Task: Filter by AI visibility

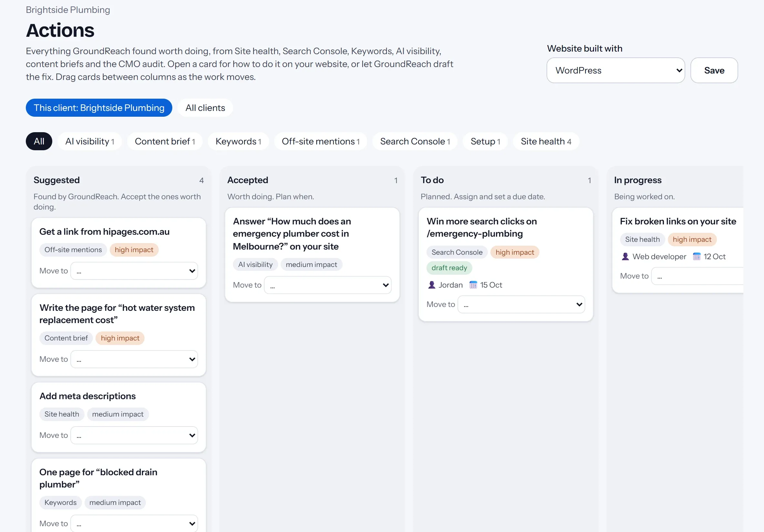Action: click(x=90, y=141)
